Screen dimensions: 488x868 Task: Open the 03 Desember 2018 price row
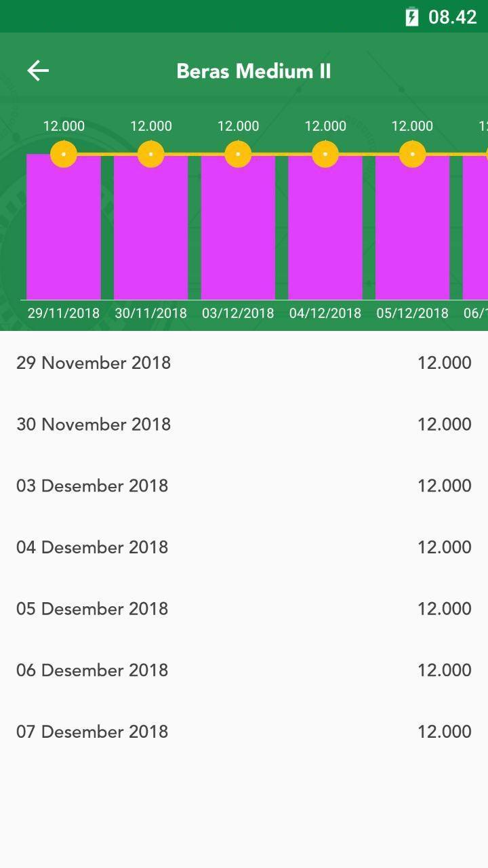point(244,486)
